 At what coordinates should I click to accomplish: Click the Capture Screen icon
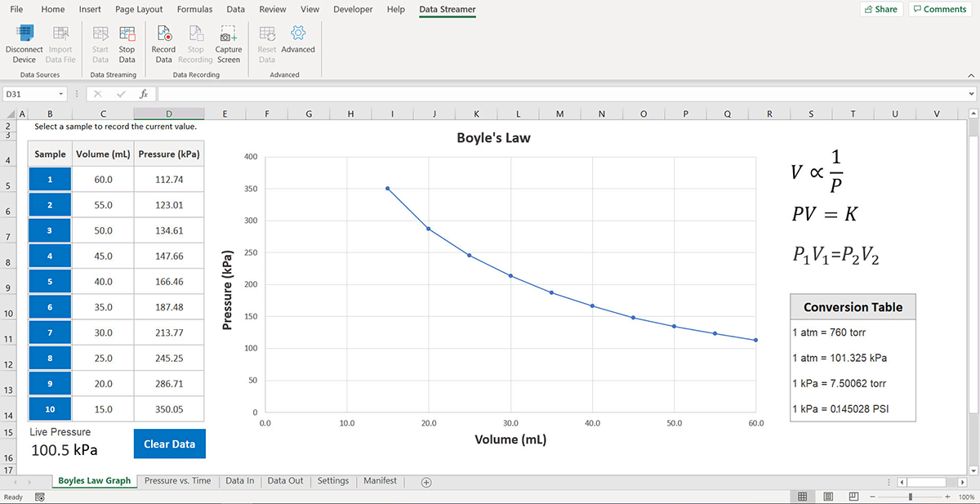(229, 33)
